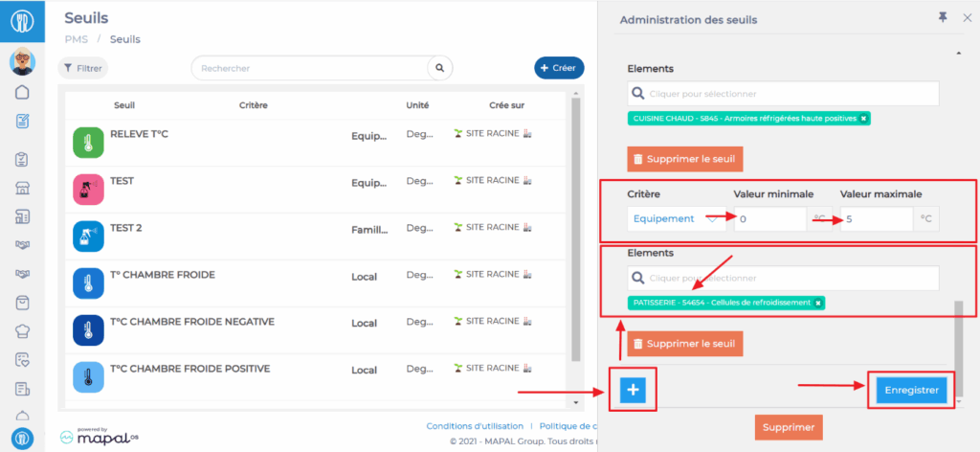The image size is (980, 452).
Task: Click the blue plus button to add threshold
Action: [634, 391]
